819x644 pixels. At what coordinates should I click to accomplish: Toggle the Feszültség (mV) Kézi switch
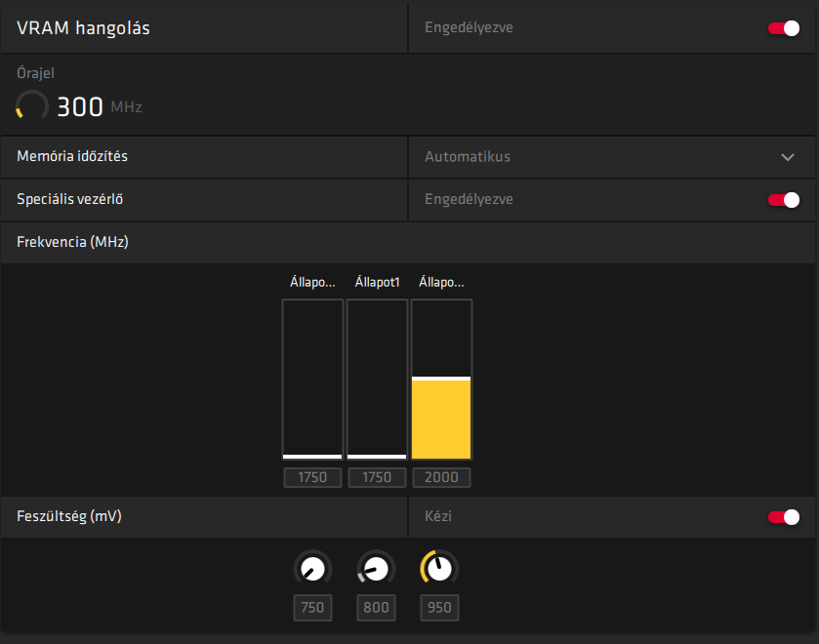(x=784, y=517)
